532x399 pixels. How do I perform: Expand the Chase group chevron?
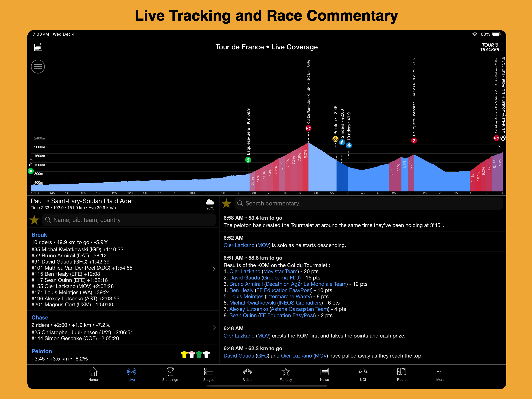[214, 327]
